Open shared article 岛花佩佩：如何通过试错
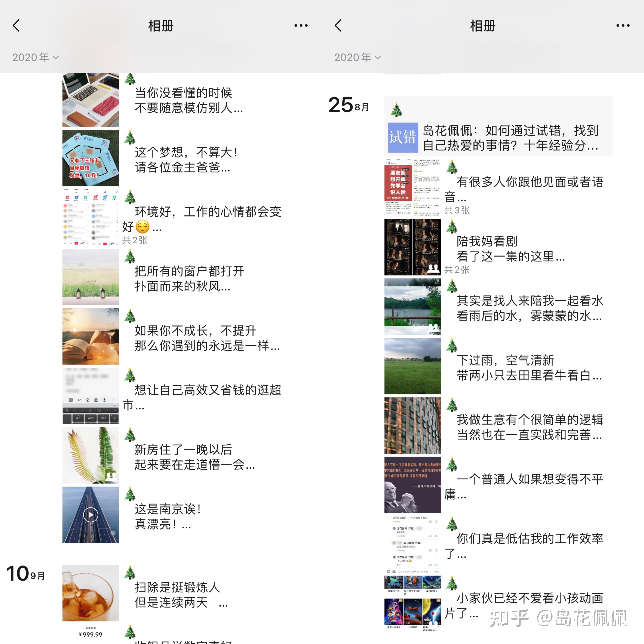This screenshot has width=644, height=644. coord(498,126)
